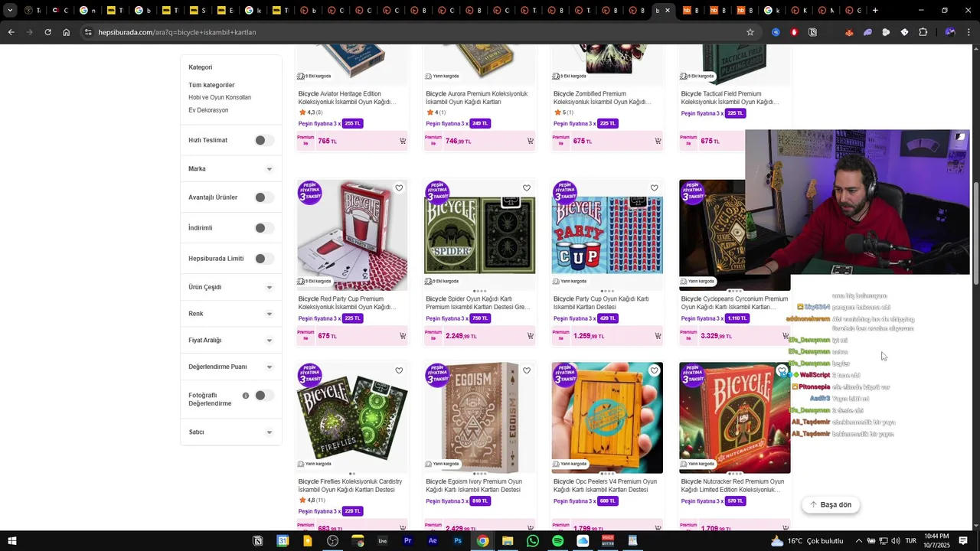Open the Renk filter dropdown
Viewport: 980px width, 551px height.
point(230,314)
